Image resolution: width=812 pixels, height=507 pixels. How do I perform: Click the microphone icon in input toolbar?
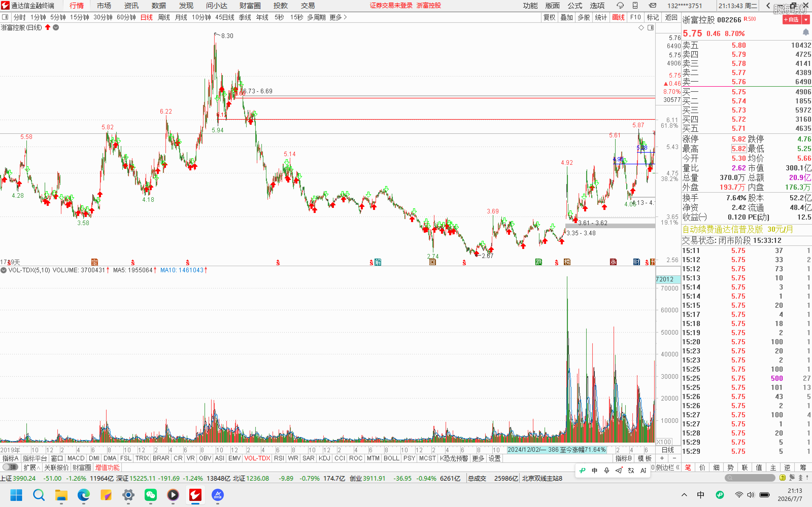click(x=606, y=470)
